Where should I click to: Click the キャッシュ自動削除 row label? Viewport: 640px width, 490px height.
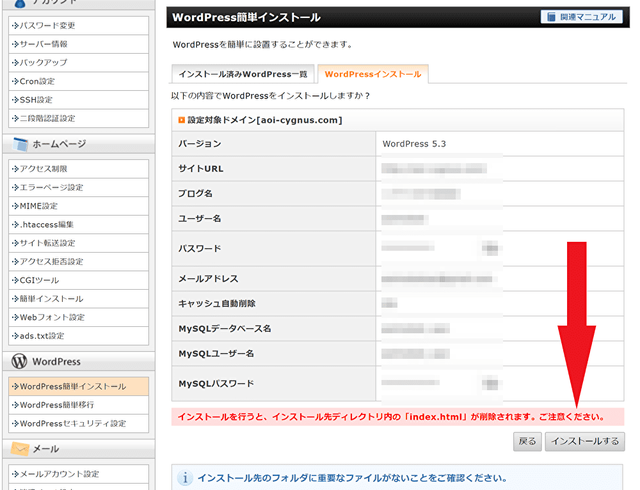(217, 303)
